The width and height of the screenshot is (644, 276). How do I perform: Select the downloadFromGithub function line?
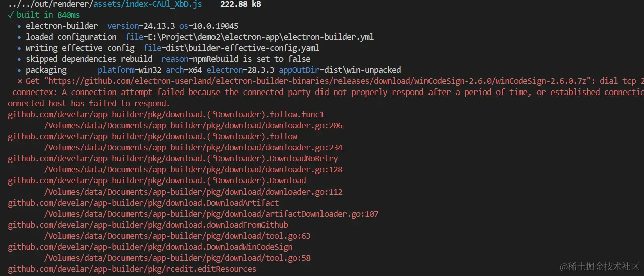pyautogui.click(x=148, y=225)
